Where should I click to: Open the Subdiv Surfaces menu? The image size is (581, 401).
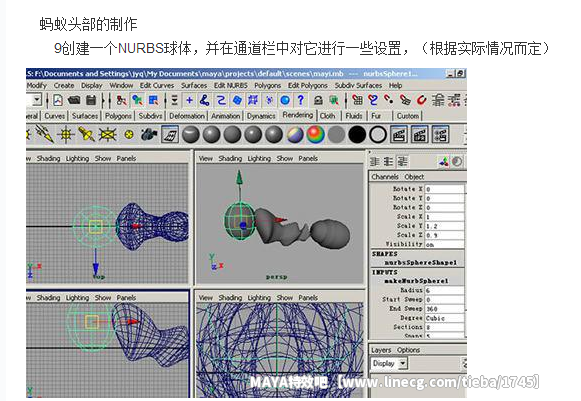pyautogui.click(x=358, y=86)
